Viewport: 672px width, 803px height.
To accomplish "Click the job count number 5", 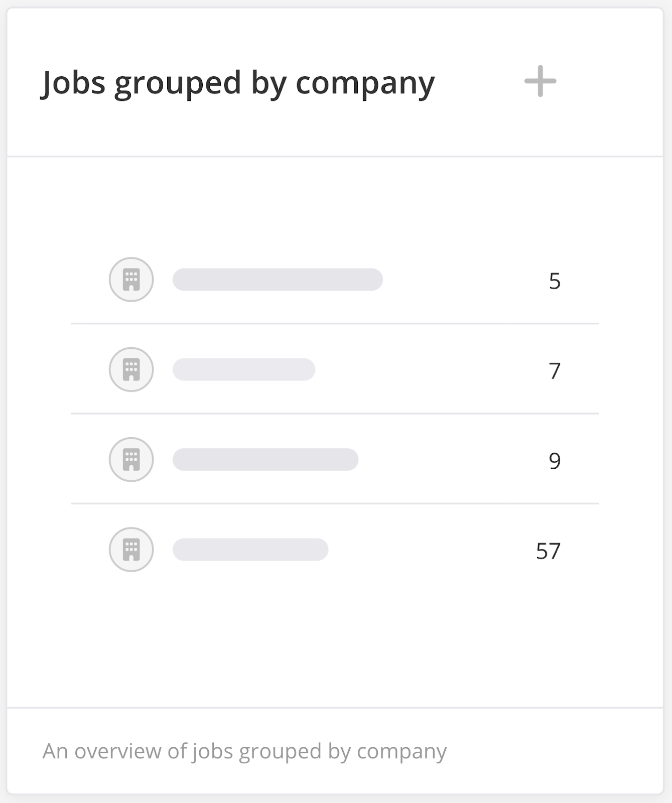I will pos(554,281).
